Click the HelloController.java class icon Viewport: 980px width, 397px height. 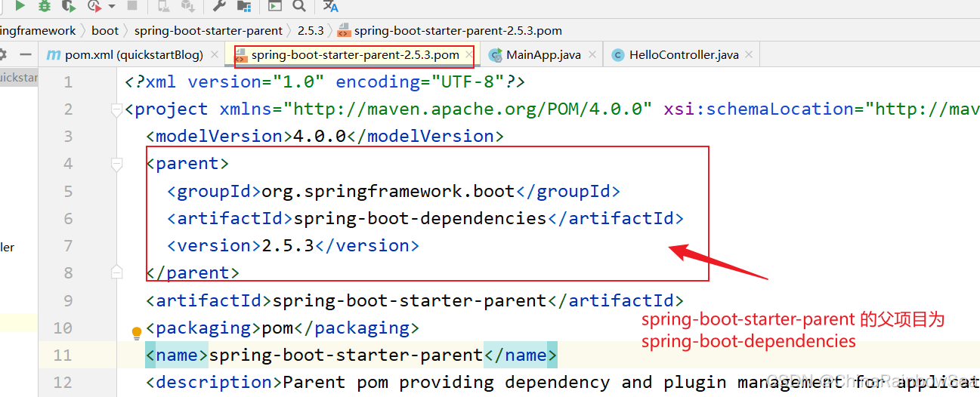[618, 55]
